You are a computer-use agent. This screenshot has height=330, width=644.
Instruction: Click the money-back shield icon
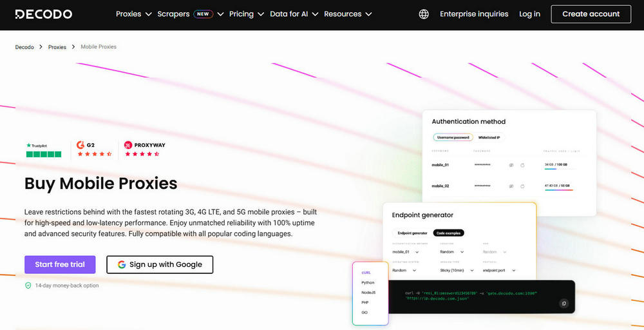pos(28,286)
